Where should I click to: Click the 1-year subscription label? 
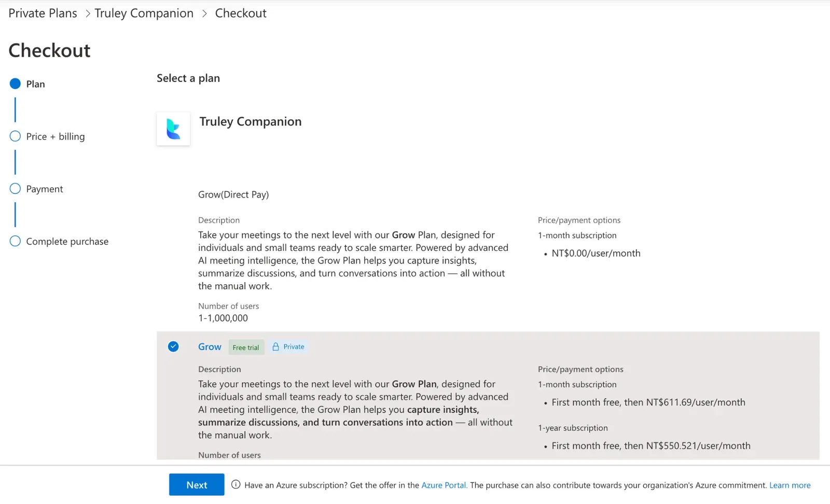click(x=573, y=428)
